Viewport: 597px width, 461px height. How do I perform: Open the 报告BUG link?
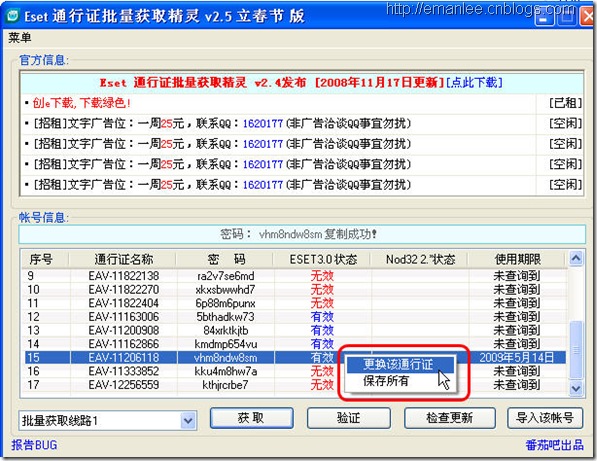(x=34, y=445)
